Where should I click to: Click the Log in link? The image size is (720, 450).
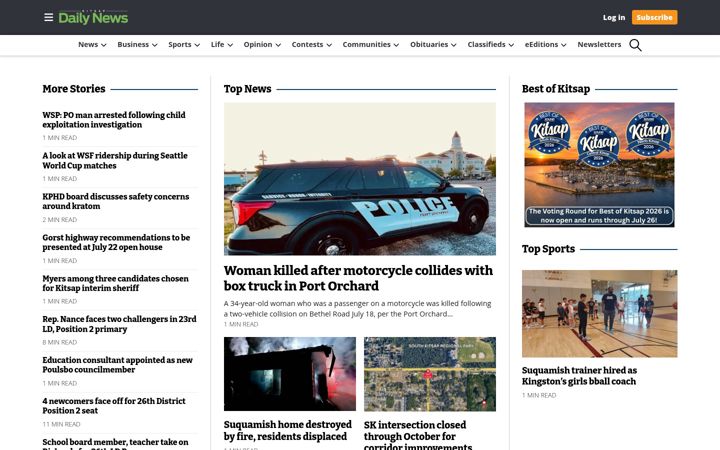[614, 17]
